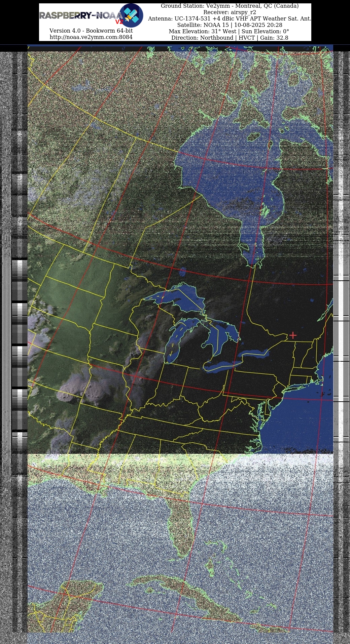Viewport: 350px width, 644px height.
Task: Click "Satellite: NOAA 15 | 10-08-2025 20:28" line
Action: pos(230,25)
